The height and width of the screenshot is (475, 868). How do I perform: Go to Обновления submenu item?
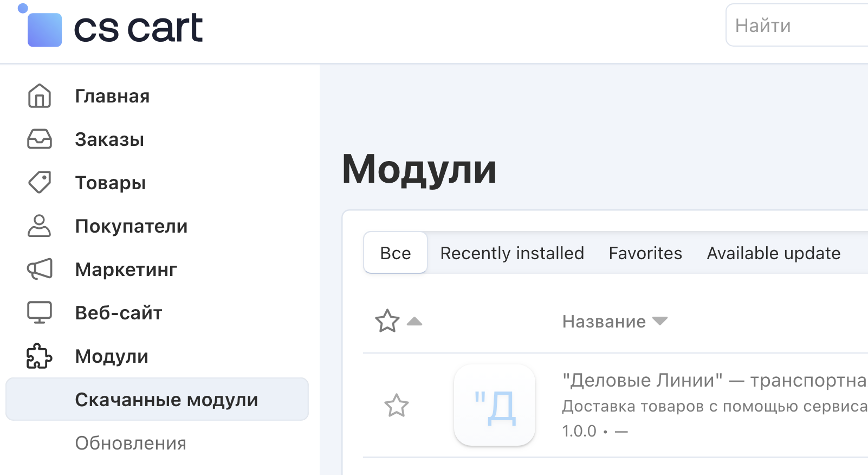pos(131,443)
